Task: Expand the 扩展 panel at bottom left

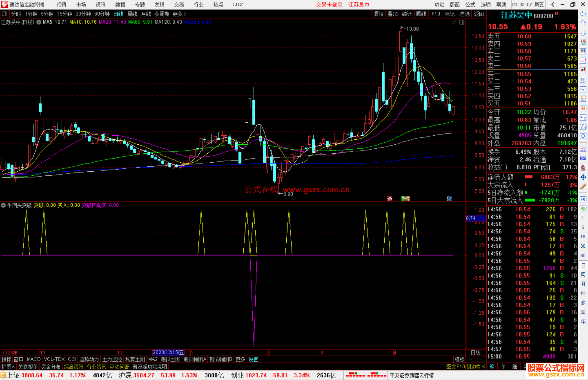Action: pyautogui.click(x=8, y=367)
